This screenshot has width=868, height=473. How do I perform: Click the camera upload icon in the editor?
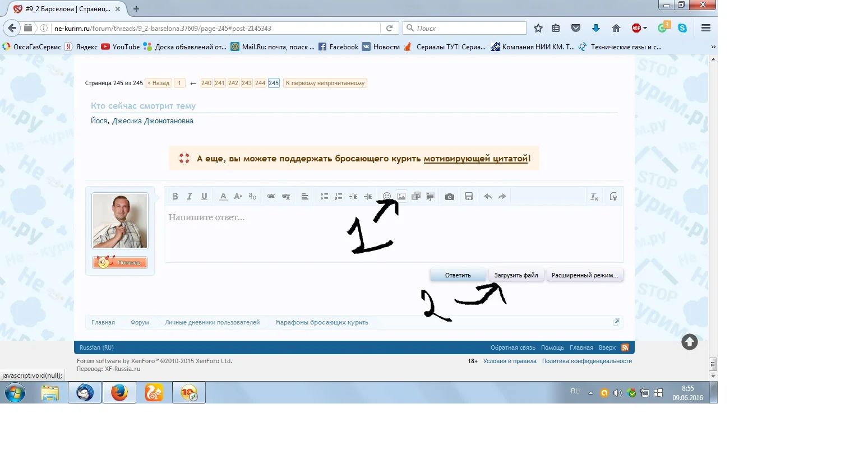(x=449, y=196)
